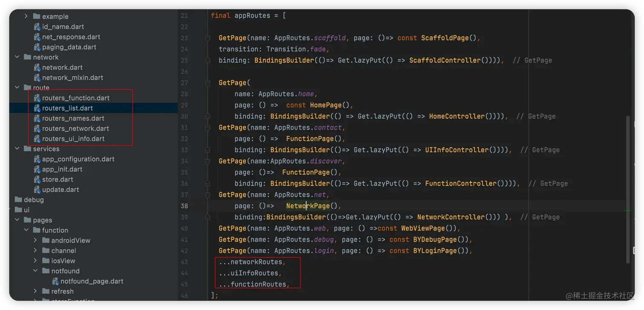Click the Dart file icon beside paging_data.dart
The image size is (644, 310).
[x=37, y=47]
